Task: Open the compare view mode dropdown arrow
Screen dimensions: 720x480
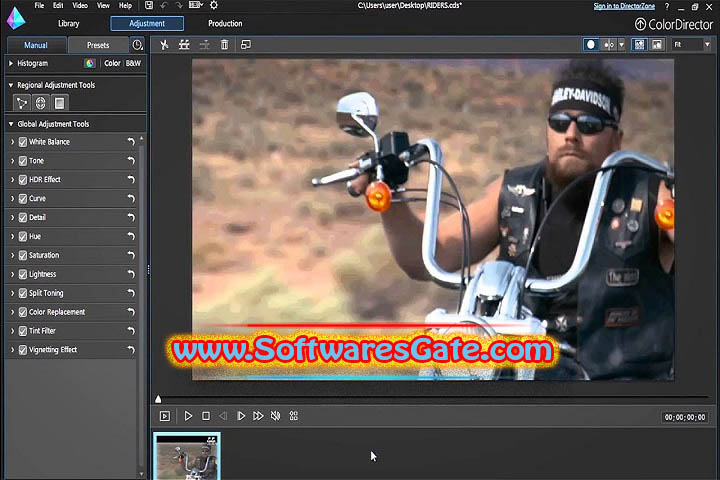Action: click(621, 45)
